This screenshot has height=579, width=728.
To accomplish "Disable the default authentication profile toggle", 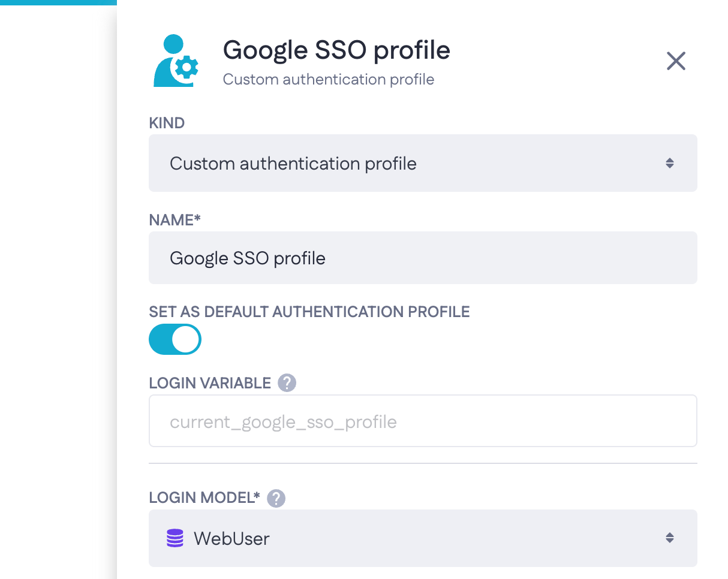I will (175, 340).
